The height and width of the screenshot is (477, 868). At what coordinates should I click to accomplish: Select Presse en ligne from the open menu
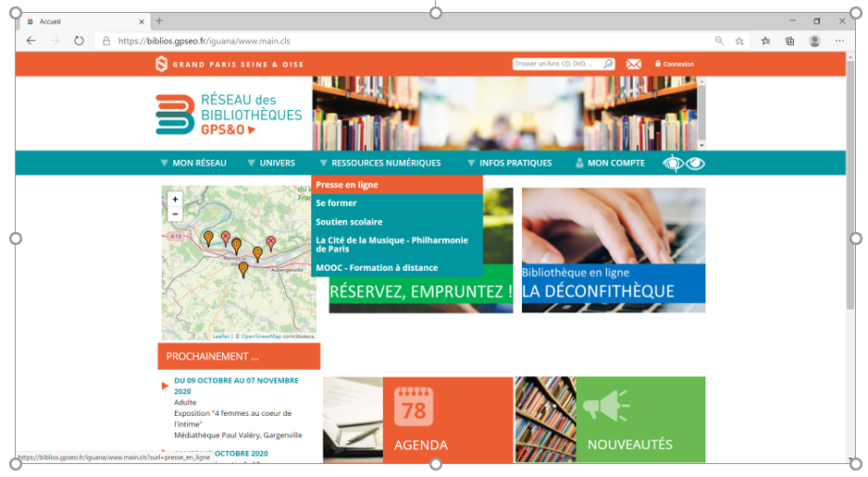(347, 185)
